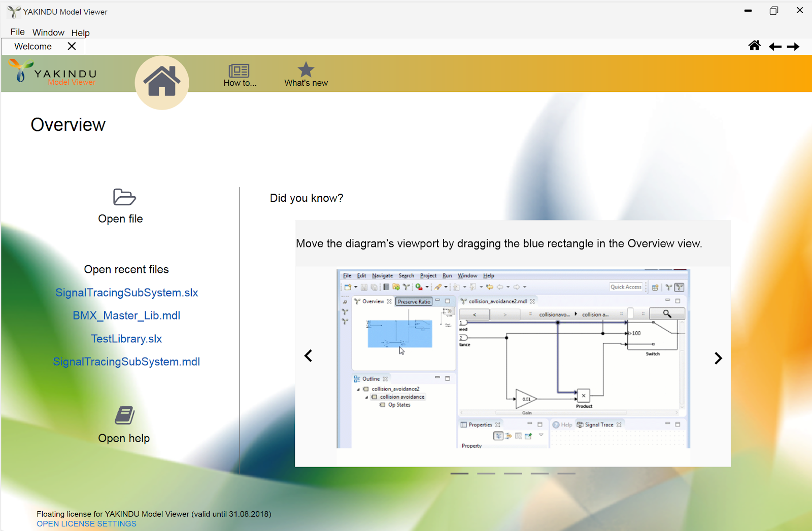Click the YAKINDU Model Viewer logo
The height and width of the screenshot is (531, 812).
pyautogui.click(x=53, y=72)
